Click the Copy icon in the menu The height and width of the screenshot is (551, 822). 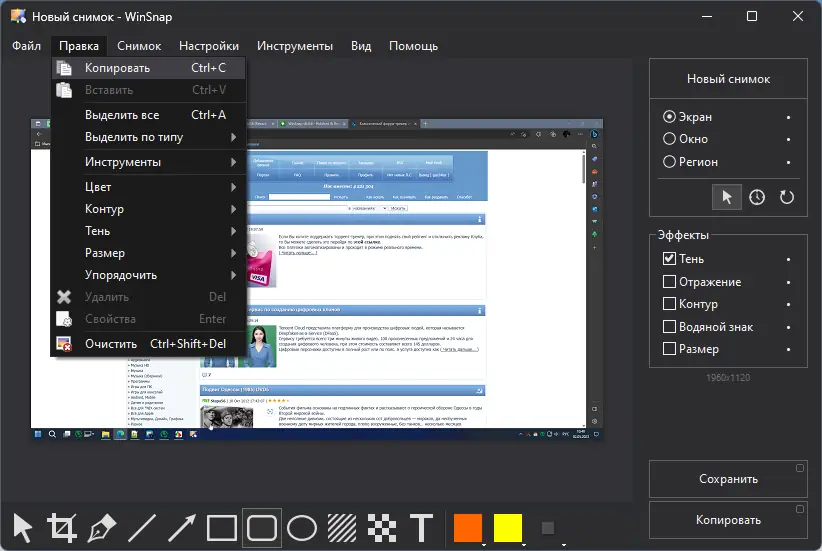[64, 68]
